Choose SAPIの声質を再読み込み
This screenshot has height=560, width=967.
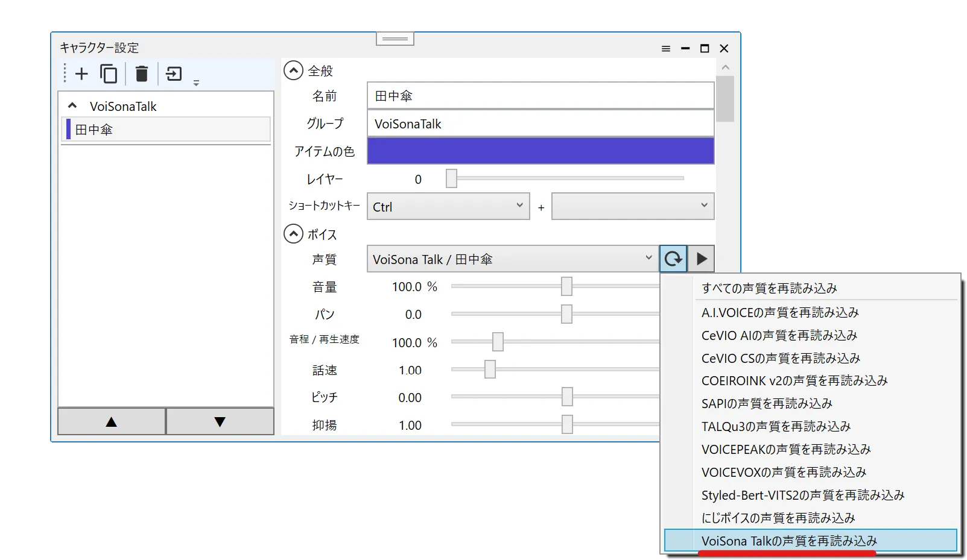point(810,403)
